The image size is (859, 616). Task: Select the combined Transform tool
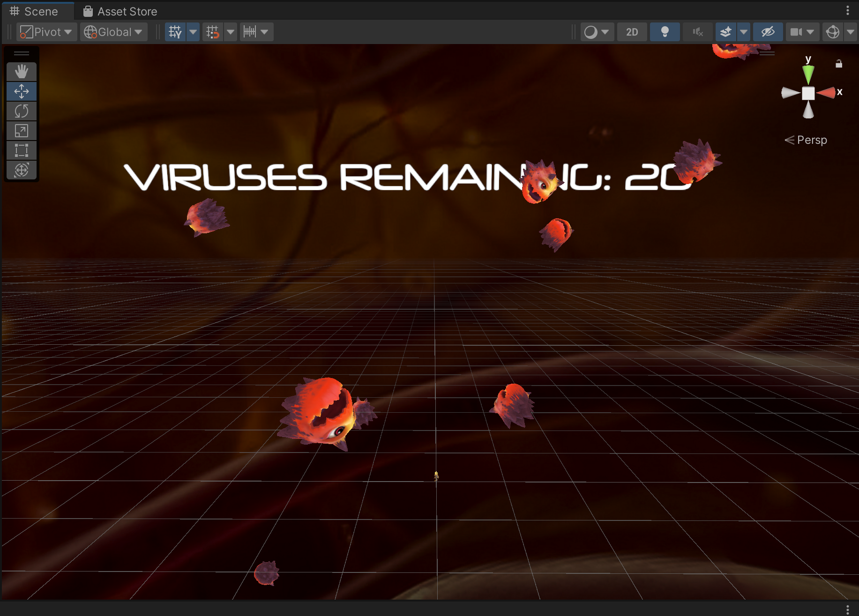tap(22, 170)
